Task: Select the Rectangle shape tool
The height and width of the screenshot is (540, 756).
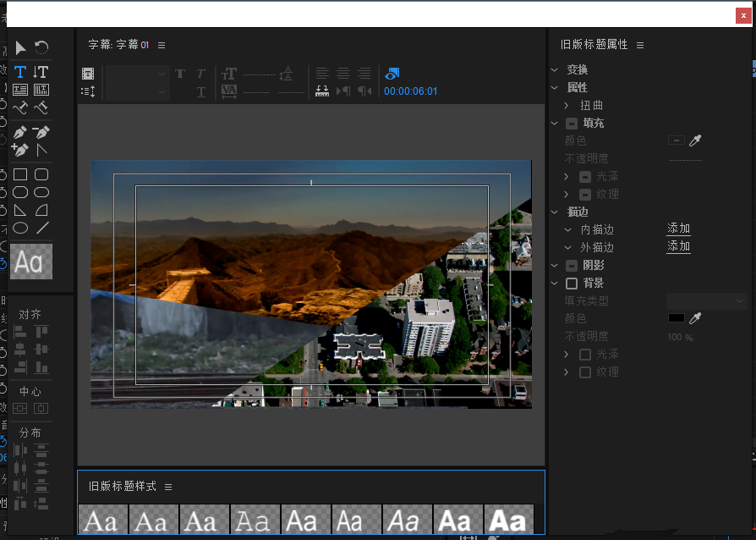Action: (x=20, y=174)
